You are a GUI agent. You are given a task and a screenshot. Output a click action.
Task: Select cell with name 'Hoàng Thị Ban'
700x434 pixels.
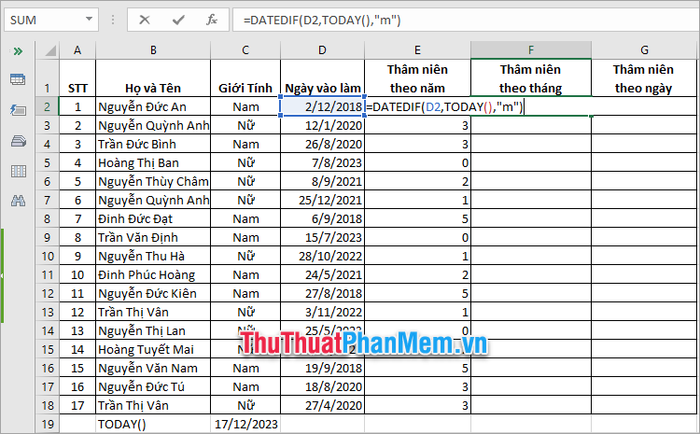[x=153, y=163]
